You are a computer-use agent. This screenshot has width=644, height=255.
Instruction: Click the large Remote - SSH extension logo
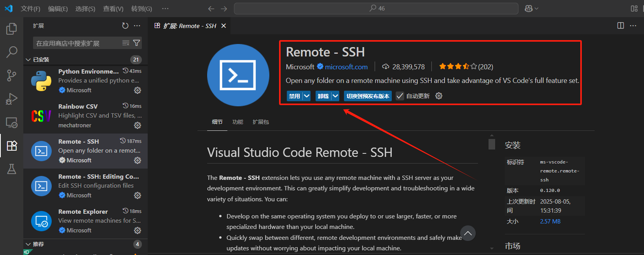point(238,75)
